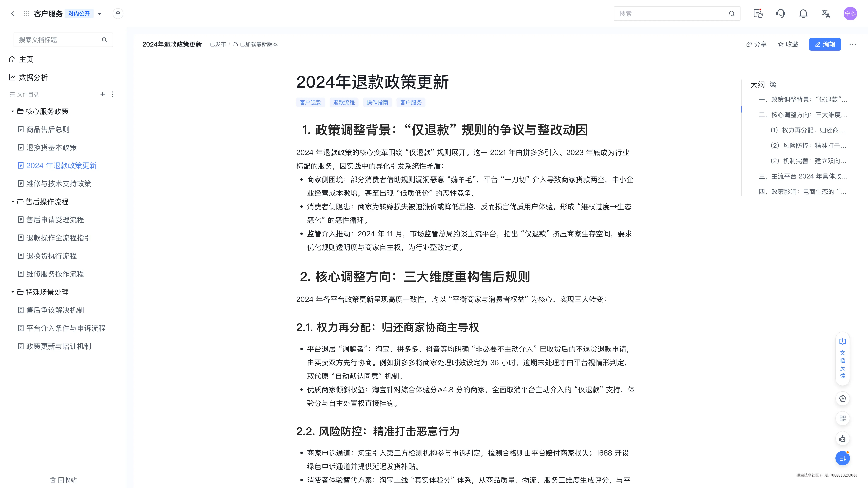Open the QR code icon
Image resolution: width=868 pixels, height=488 pixels.
pos(842,418)
